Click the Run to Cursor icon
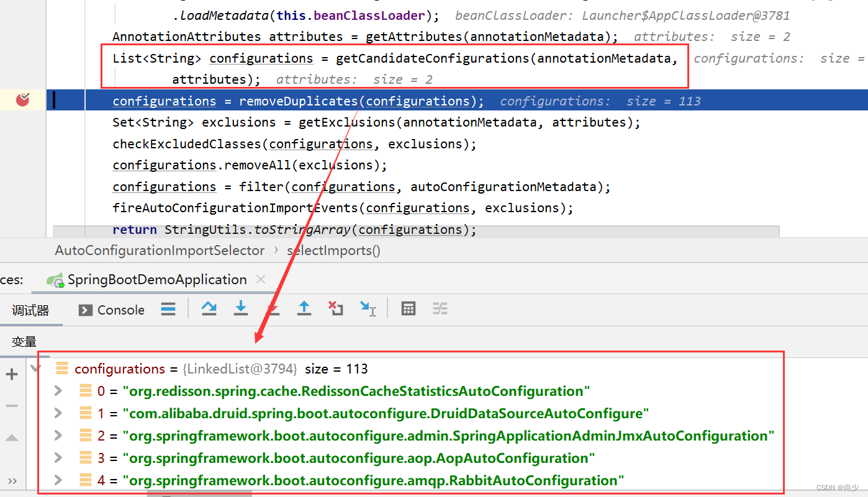 tap(368, 308)
